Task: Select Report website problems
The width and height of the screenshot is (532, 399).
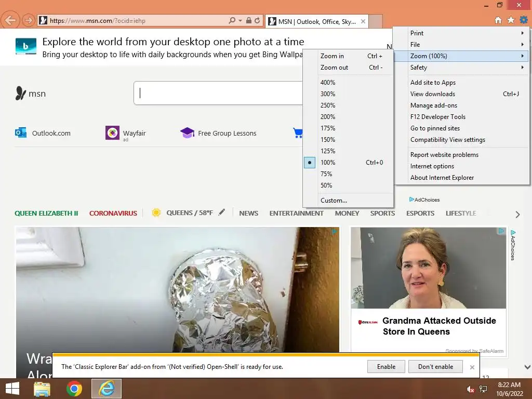Action: pos(461,155)
